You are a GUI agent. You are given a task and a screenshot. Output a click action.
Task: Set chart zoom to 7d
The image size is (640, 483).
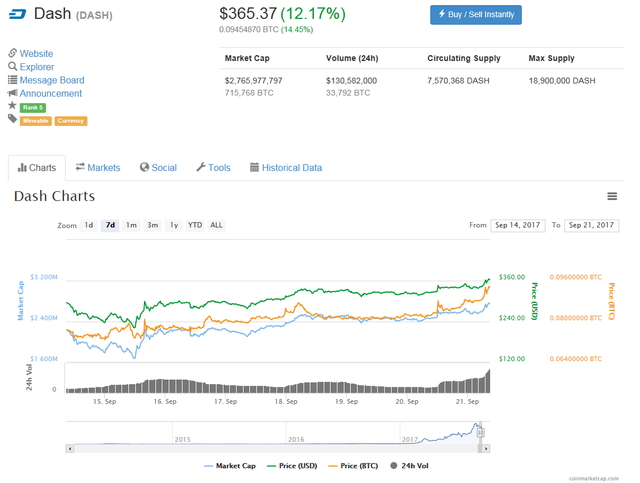click(x=110, y=225)
